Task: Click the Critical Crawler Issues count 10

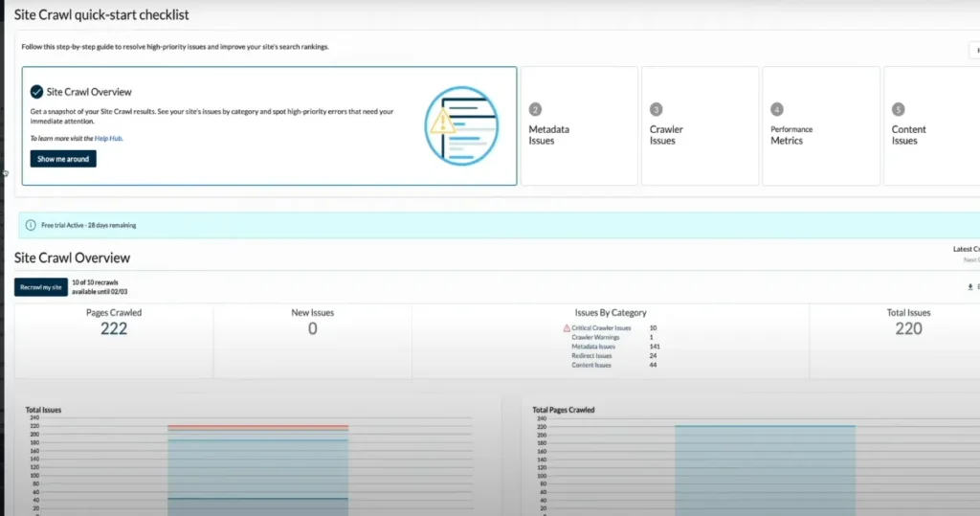Action: tap(653, 327)
